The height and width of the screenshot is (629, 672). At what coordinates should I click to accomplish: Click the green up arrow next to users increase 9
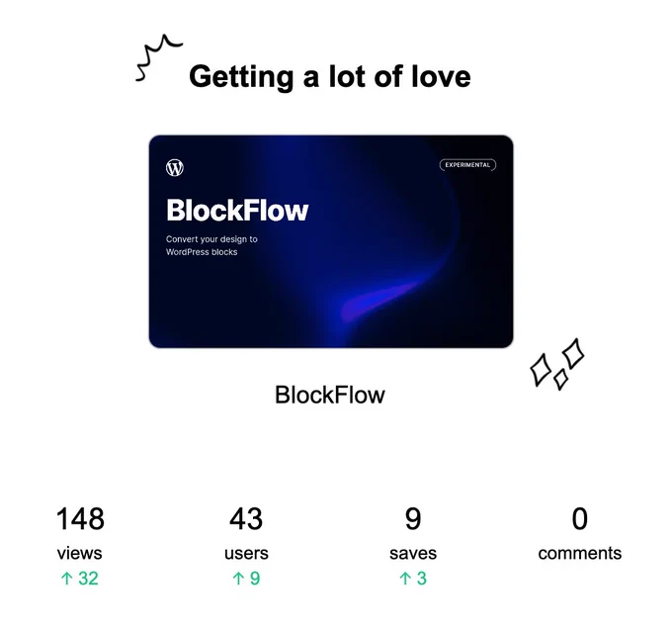click(238, 579)
